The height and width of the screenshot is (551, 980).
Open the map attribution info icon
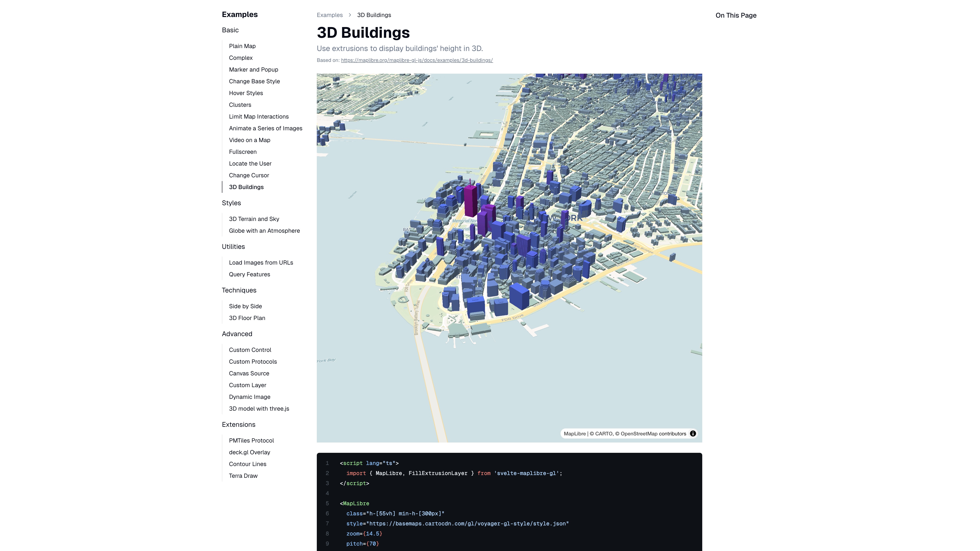[x=693, y=433]
